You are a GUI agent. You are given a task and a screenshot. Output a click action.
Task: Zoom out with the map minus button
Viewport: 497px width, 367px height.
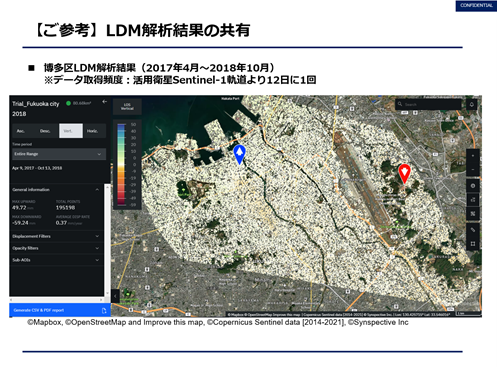point(473,169)
